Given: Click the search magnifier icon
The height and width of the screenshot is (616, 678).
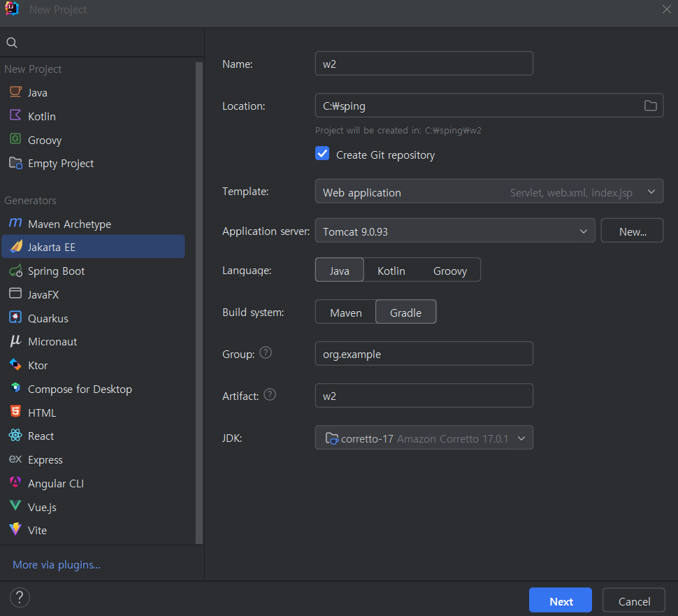Looking at the screenshot, I should tap(12, 43).
